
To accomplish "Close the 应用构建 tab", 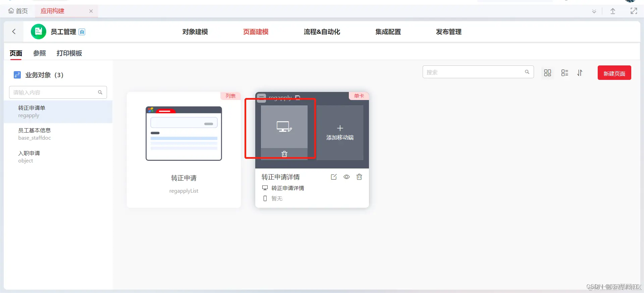I will [91, 11].
